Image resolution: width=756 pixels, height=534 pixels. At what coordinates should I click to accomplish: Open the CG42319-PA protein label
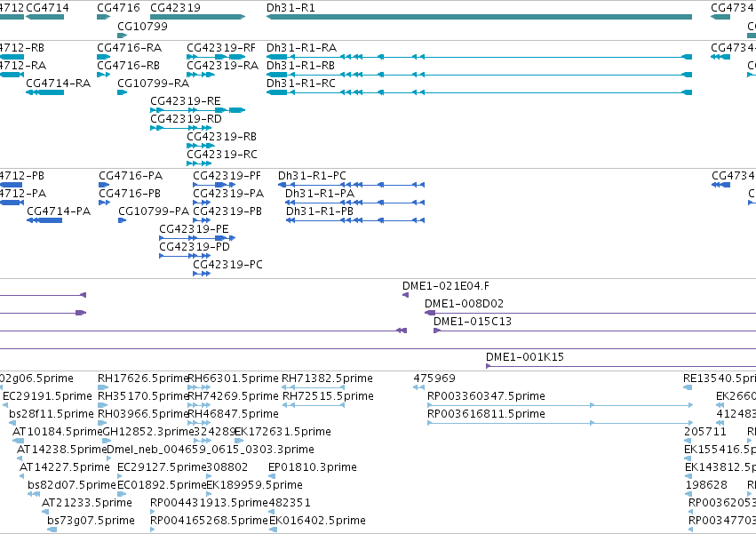pos(228,194)
